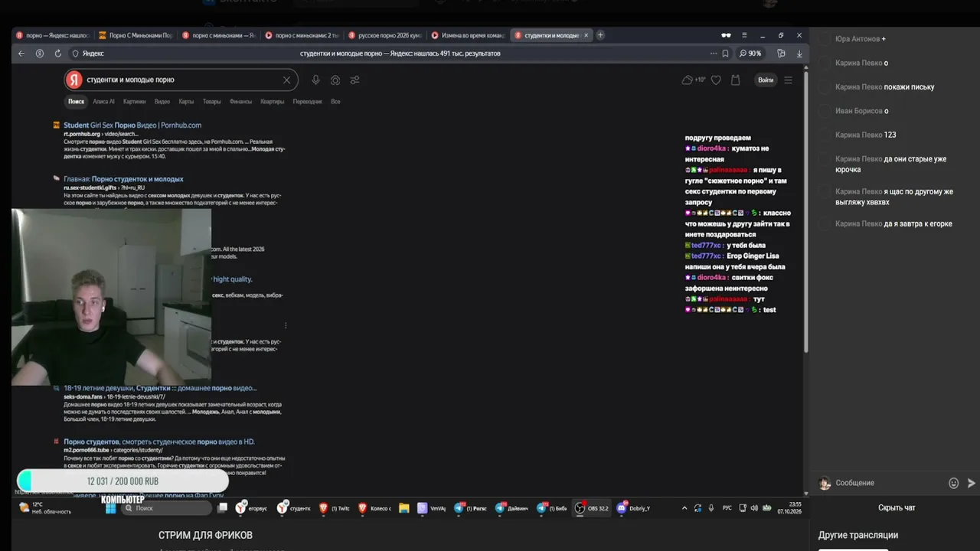Click Скрыть чат to hide chat
The height and width of the screenshot is (551, 980).
[897, 507]
